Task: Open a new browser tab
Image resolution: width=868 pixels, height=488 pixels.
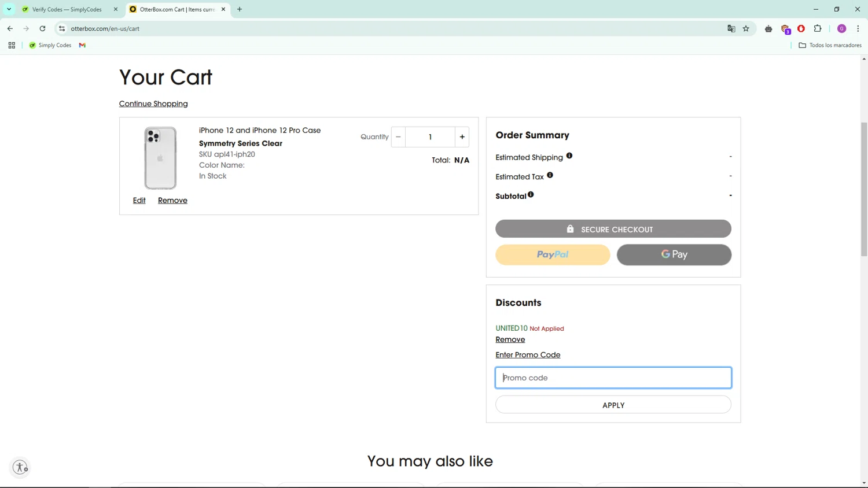Action: (240, 9)
